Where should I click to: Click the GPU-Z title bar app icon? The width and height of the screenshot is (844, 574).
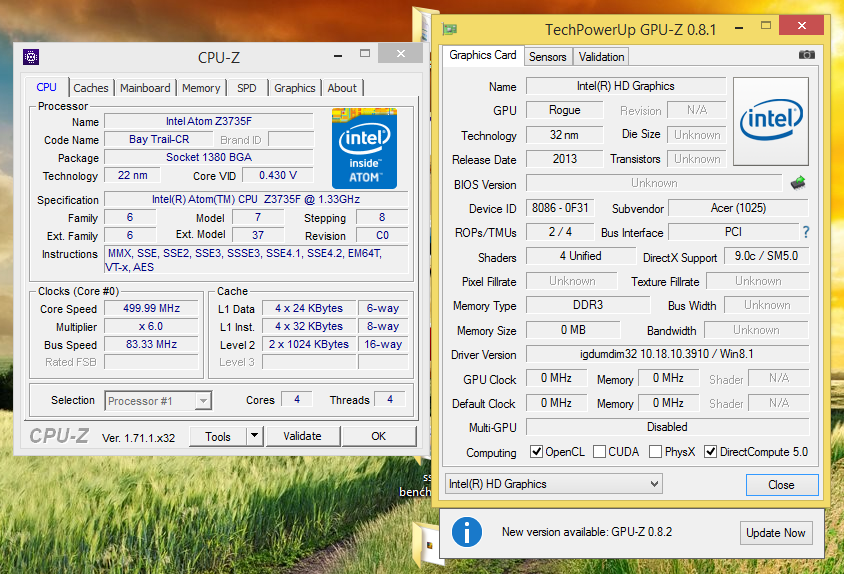pyautogui.click(x=449, y=29)
